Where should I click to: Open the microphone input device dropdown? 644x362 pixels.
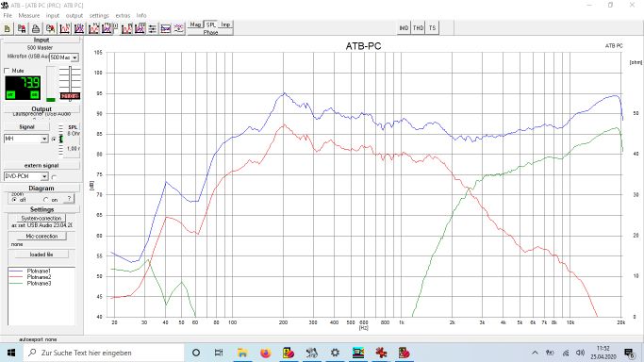(x=74, y=58)
